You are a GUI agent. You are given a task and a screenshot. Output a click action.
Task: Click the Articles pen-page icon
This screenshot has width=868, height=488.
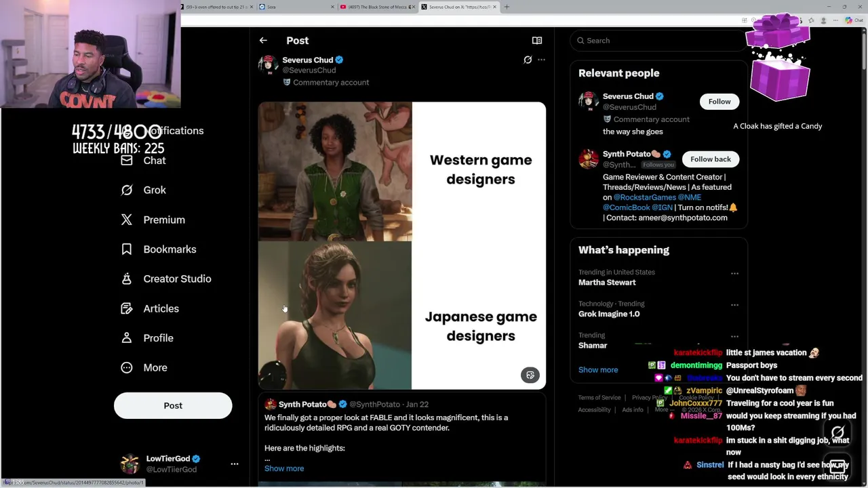pyautogui.click(x=127, y=308)
